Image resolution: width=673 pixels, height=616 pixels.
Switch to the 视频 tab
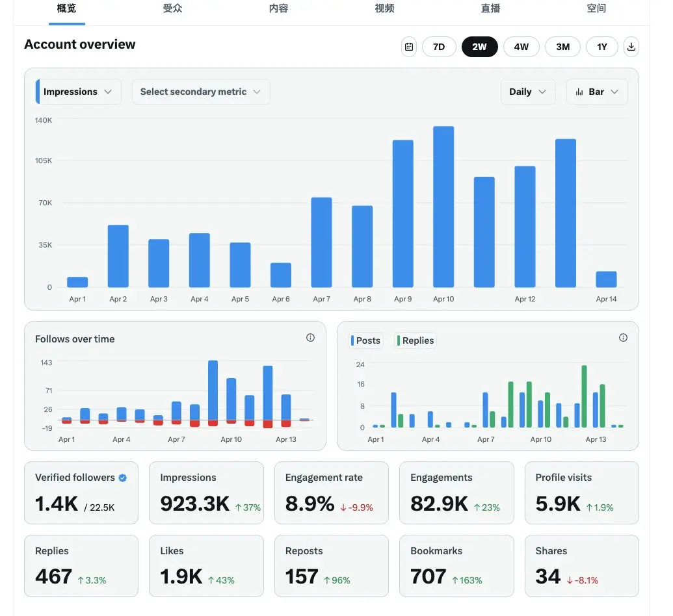click(384, 8)
